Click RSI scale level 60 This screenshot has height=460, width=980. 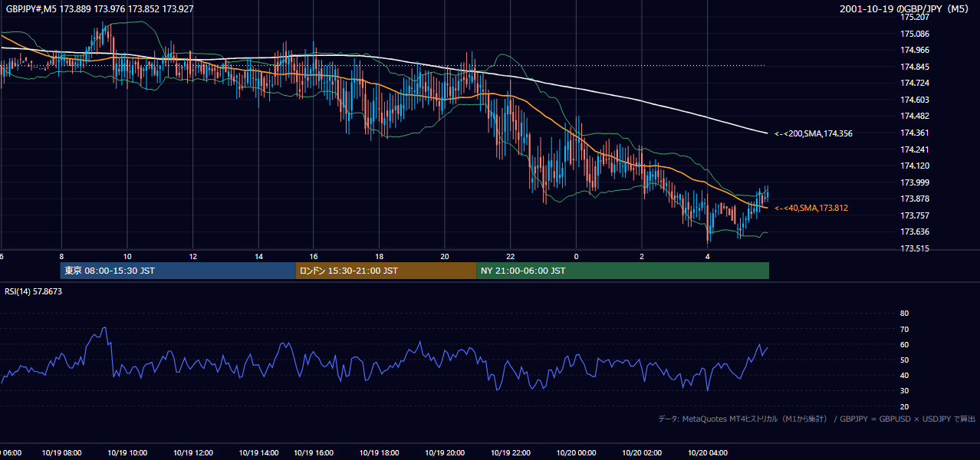click(x=904, y=344)
